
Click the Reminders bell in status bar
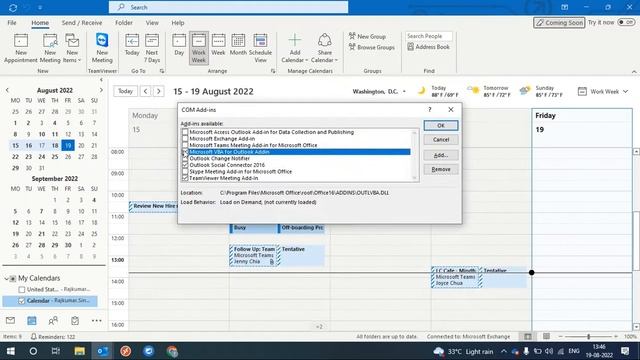click(x=34, y=337)
